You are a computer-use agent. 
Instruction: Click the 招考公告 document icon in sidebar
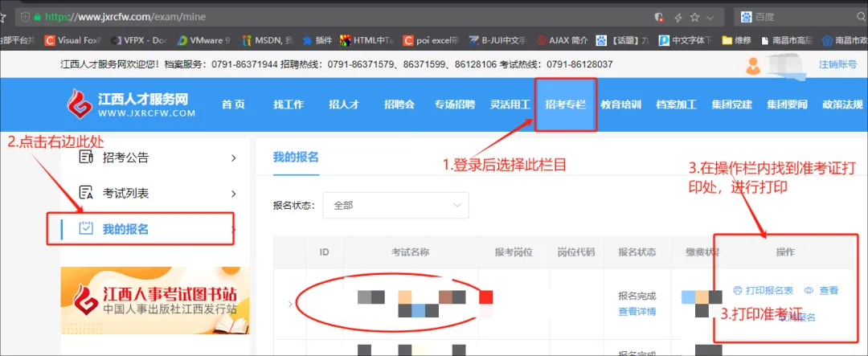87,158
